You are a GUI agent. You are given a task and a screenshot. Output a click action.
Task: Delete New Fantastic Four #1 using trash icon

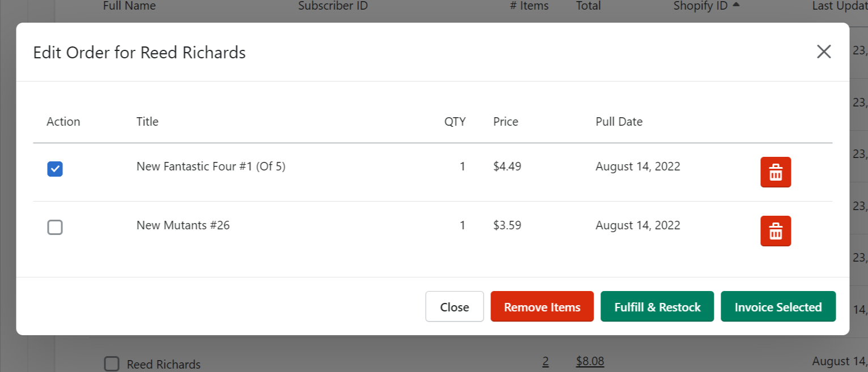click(x=775, y=172)
